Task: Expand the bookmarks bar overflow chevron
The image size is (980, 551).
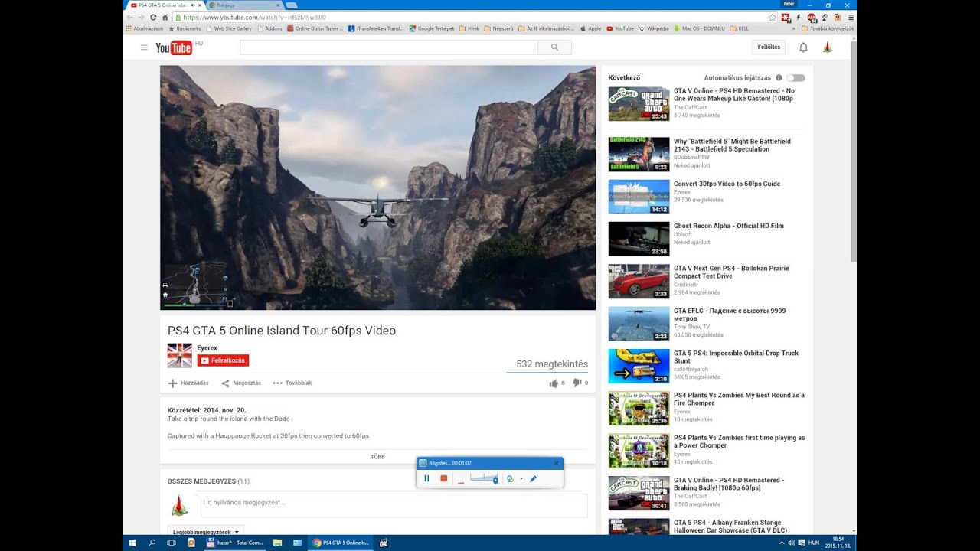Action: tap(793, 28)
